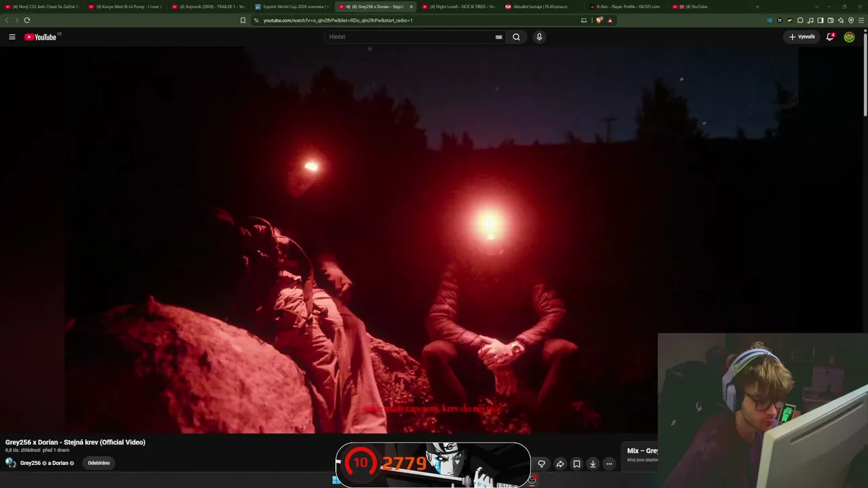868x488 pixels.
Task: Reload the page with the refresh icon
Action: [x=27, y=20]
